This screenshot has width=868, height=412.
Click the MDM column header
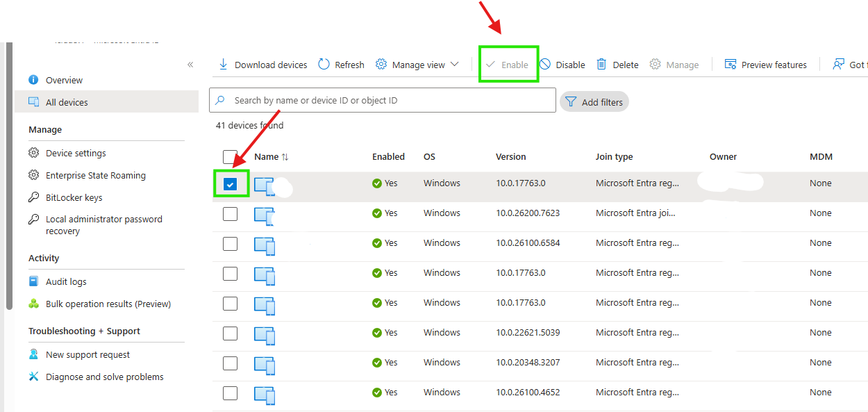[821, 156]
